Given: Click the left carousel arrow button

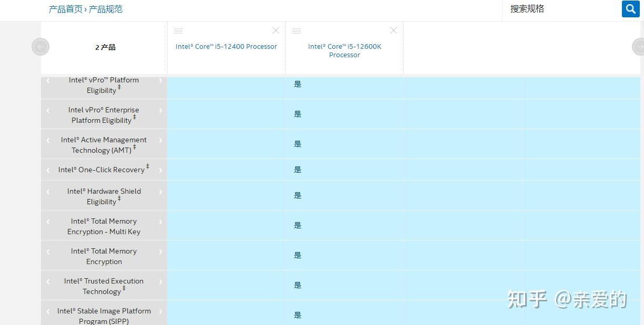Looking at the screenshot, I should [x=40, y=47].
